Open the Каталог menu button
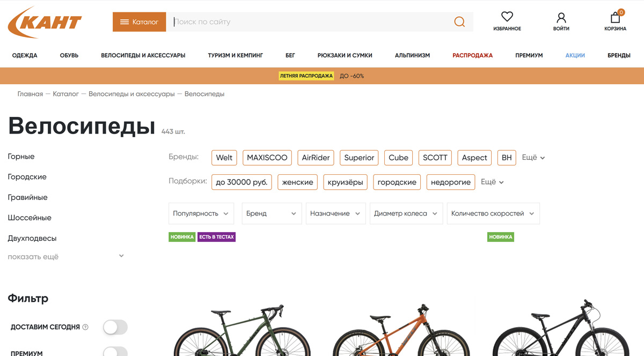644x356 pixels. tap(140, 22)
